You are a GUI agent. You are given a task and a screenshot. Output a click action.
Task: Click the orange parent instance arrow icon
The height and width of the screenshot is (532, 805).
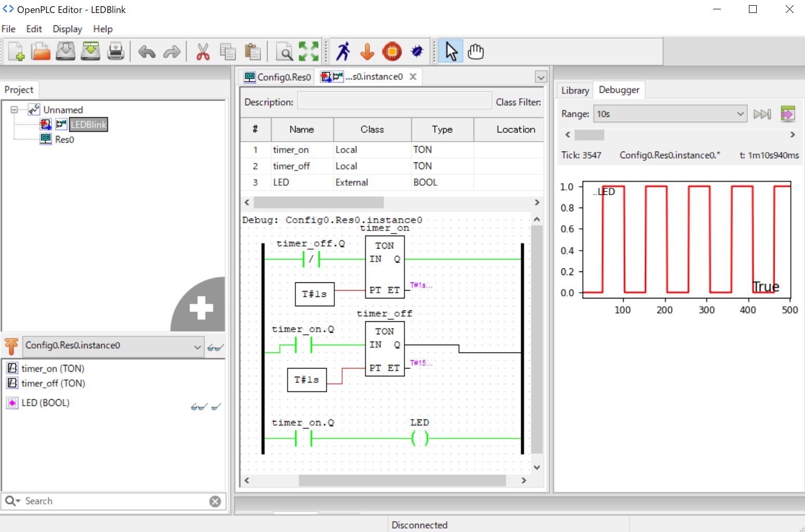click(x=11, y=346)
